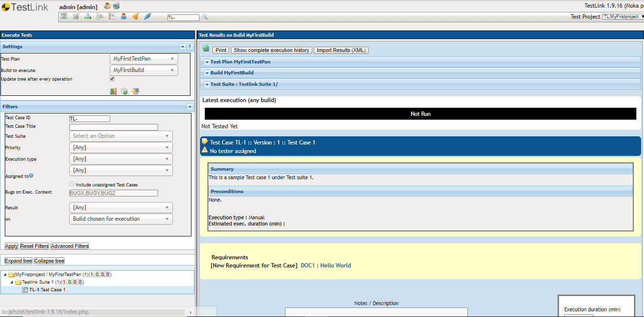This screenshot has width=644, height=317.
Task: Expand the Test Plan MyFirstTestPan section
Action: (x=207, y=61)
